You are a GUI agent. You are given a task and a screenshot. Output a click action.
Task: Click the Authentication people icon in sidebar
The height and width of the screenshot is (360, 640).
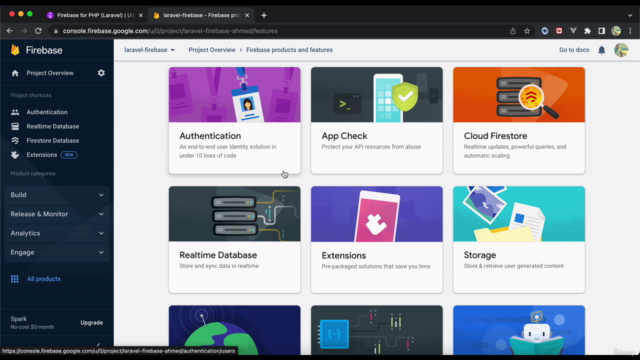pyautogui.click(x=15, y=112)
